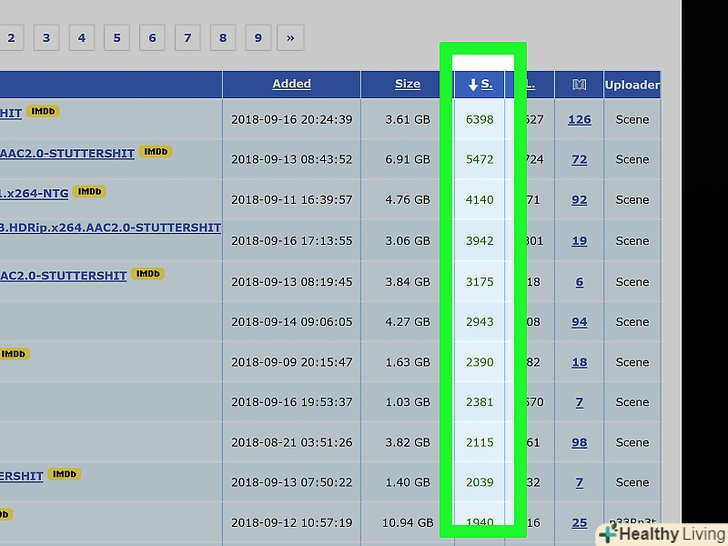Click seeder count 3175
Viewport: 728px width, 546px height.
(x=480, y=282)
